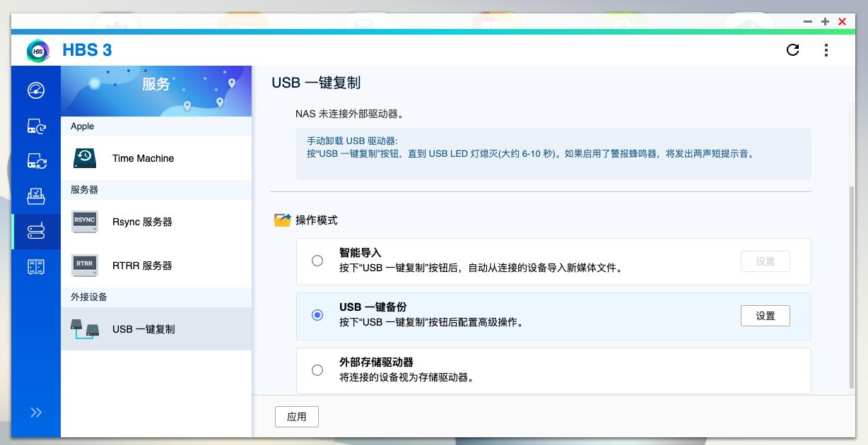
Task: Click the Storage Spaces sidebar icon
Action: [36, 266]
